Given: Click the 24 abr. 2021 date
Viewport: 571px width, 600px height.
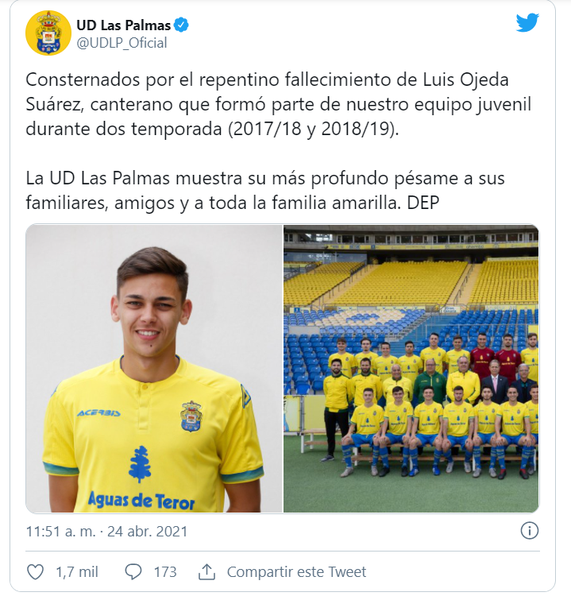Looking at the screenshot, I should pos(147,532).
